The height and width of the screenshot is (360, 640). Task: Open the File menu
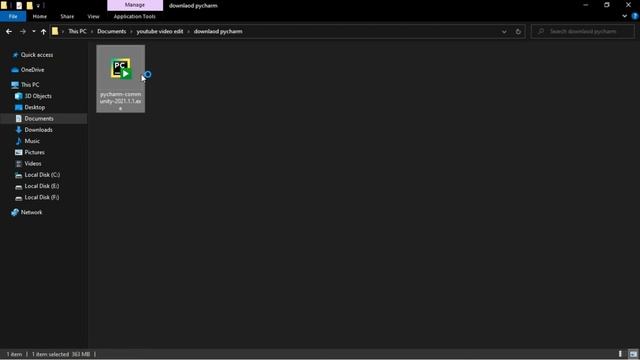pos(13,16)
